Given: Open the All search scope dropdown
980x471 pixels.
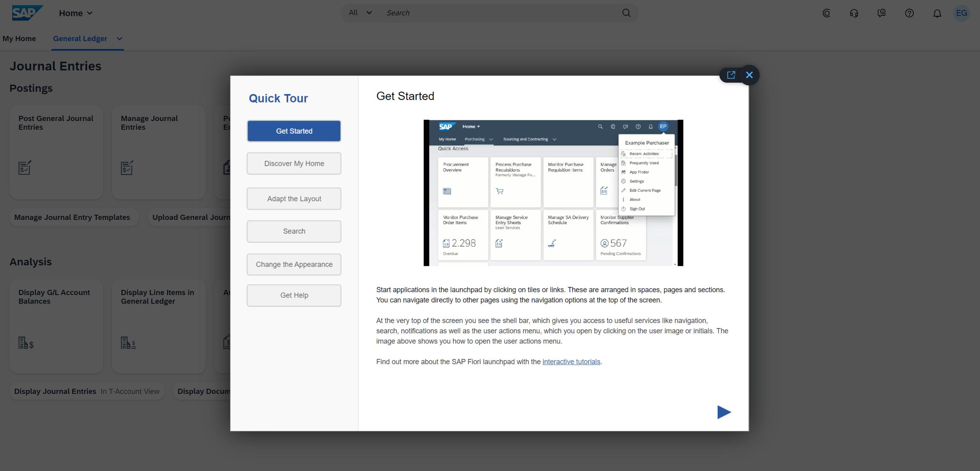Looking at the screenshot, I should click(360, 13).
